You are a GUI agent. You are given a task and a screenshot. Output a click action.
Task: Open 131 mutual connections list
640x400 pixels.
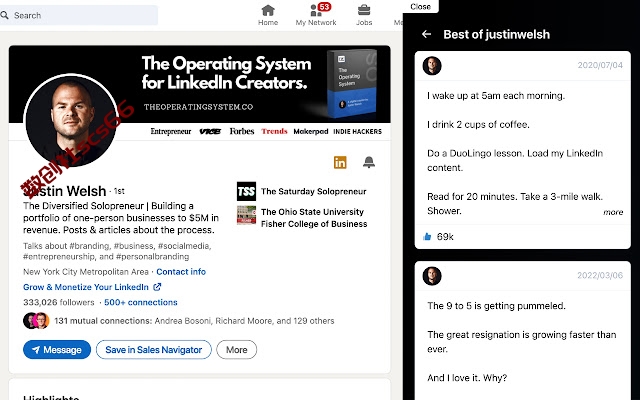[194, 321]
